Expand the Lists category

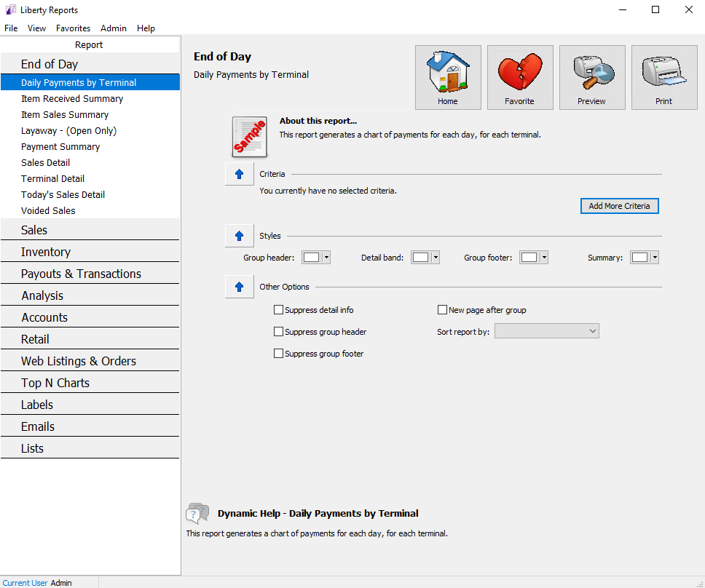(90, 448)
